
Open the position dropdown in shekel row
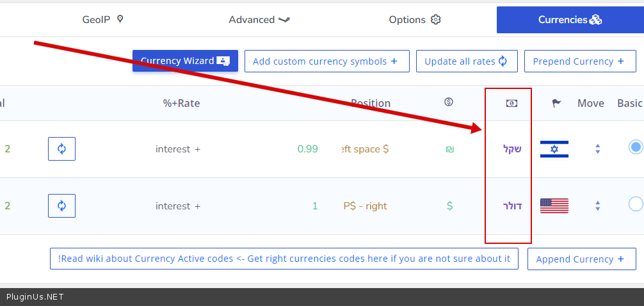[x=366, y=149]
